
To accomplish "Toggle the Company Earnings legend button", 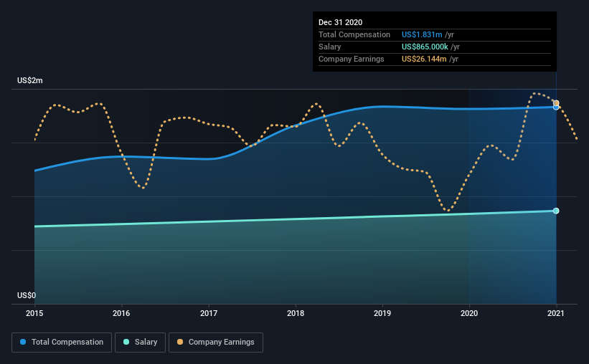I will coord(216,343).
